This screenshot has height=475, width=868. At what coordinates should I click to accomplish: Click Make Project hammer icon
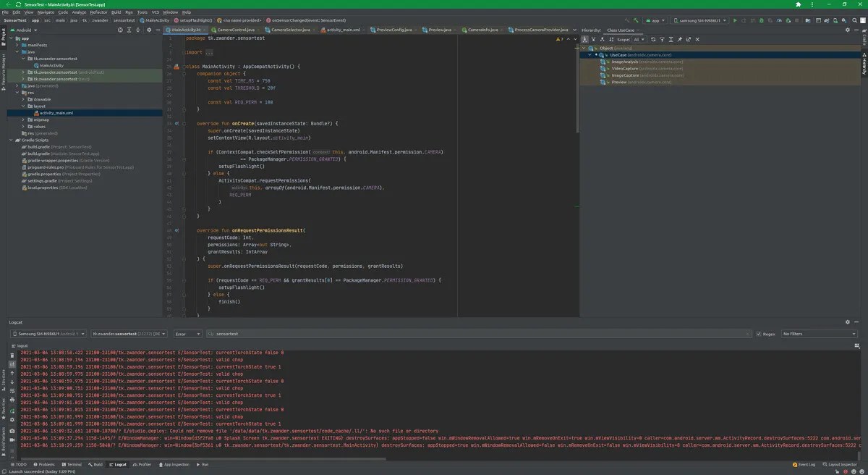636,20
